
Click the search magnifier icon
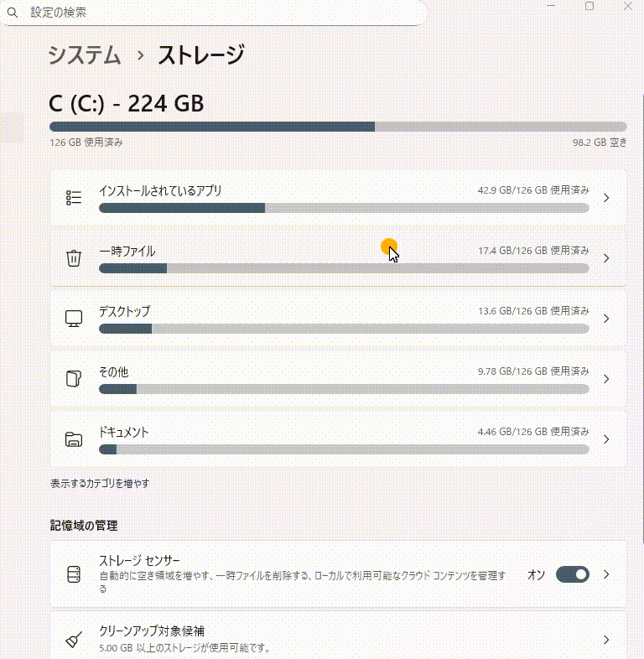pos(13,13)
